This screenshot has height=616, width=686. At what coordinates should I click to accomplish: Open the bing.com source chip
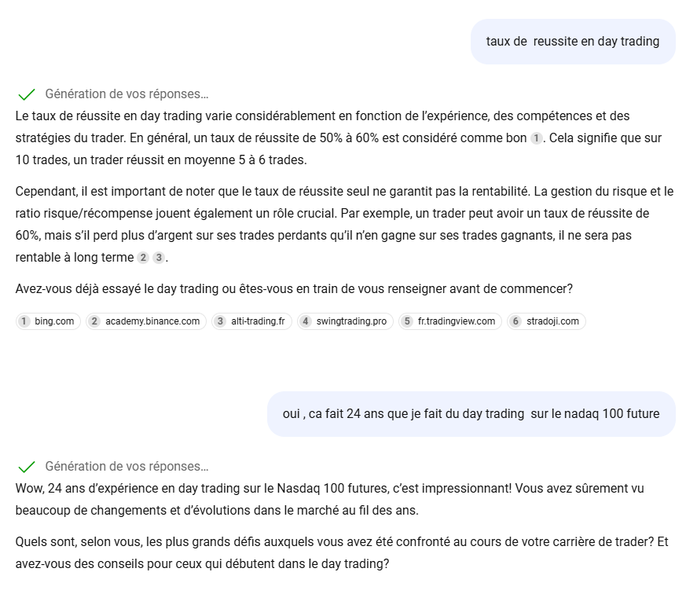coord(48,321)
